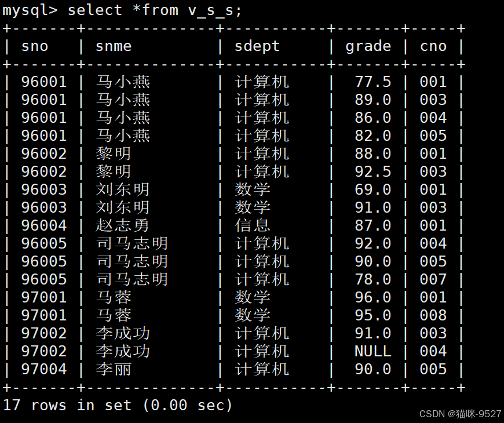504x423 pixels.
Task: Click 刘东明 in the row with grade 69.0
Action: pyautogui.click(x=122, y=190)
